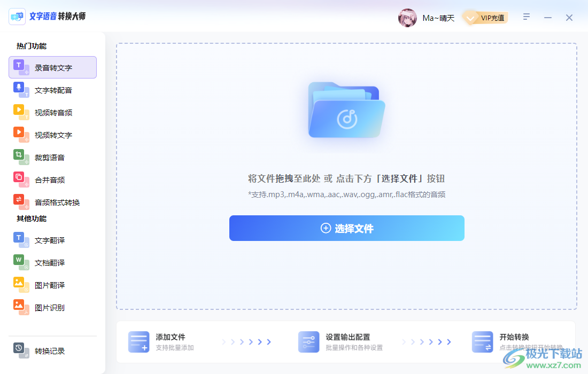Viewport: 588px width, 374px height.
Task: Click the 设置输出配置 settings icon
Action: [x=308, y=341]
